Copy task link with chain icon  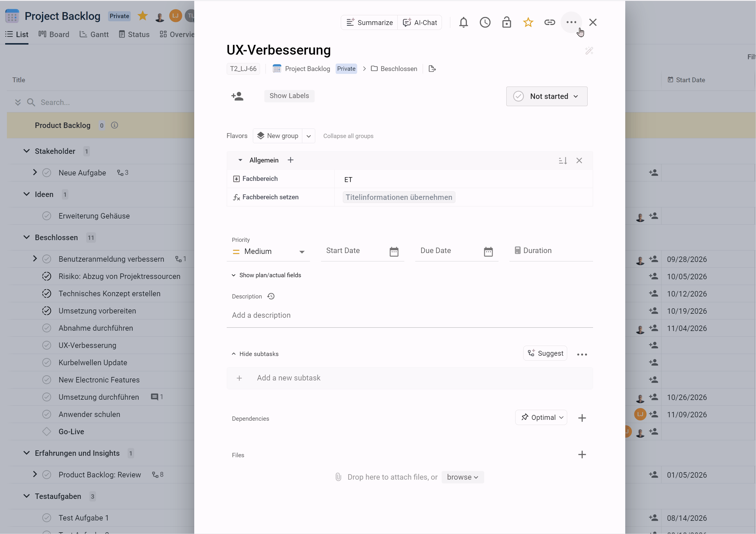550,22
